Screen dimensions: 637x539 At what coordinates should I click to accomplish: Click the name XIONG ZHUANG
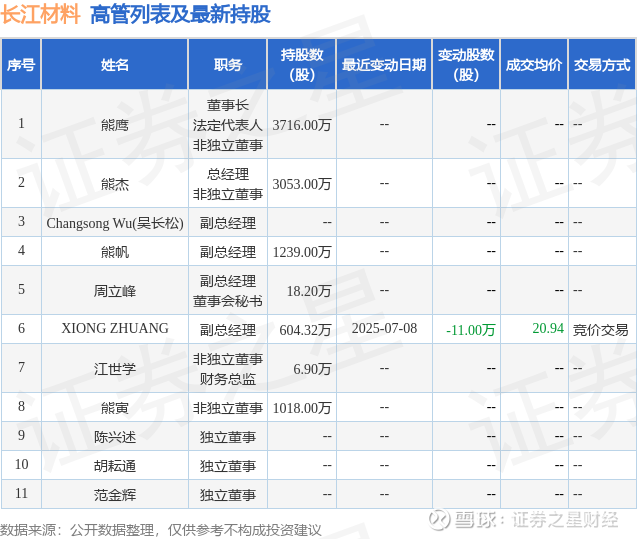click(115, 328)
